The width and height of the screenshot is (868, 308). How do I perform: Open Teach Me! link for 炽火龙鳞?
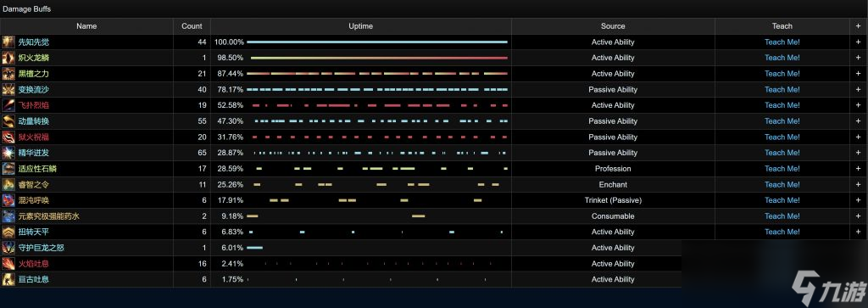coord(782,58)
